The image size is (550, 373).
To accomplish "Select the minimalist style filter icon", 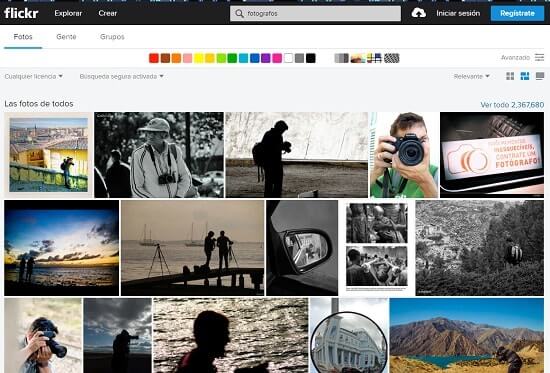I will [374, 58].
